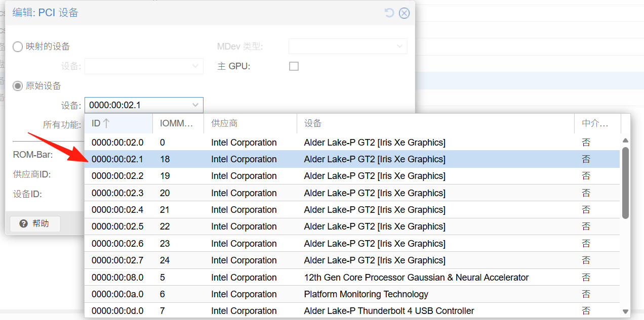The image size is (644, 320).
Task: Select the mapped device radio button
Action: click(18, 47)
